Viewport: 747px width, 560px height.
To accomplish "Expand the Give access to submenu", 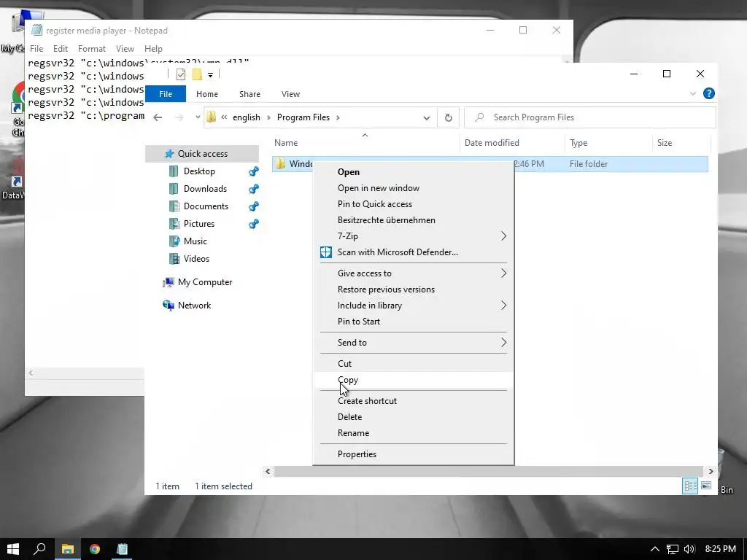I will tap(413, 273).
